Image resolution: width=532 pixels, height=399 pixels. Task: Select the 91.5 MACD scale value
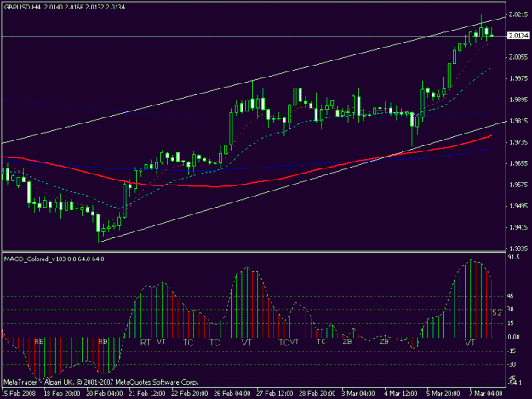(513, 257)
